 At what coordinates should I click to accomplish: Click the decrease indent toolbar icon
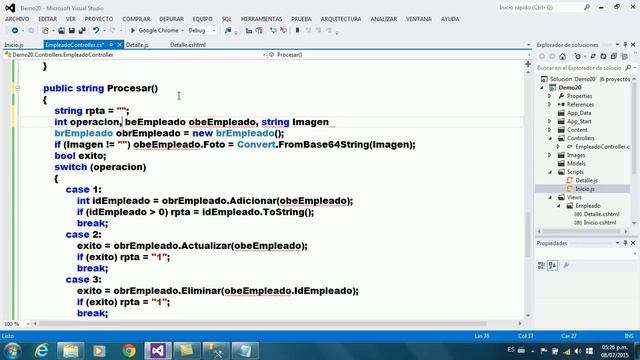tap(249, 31)
